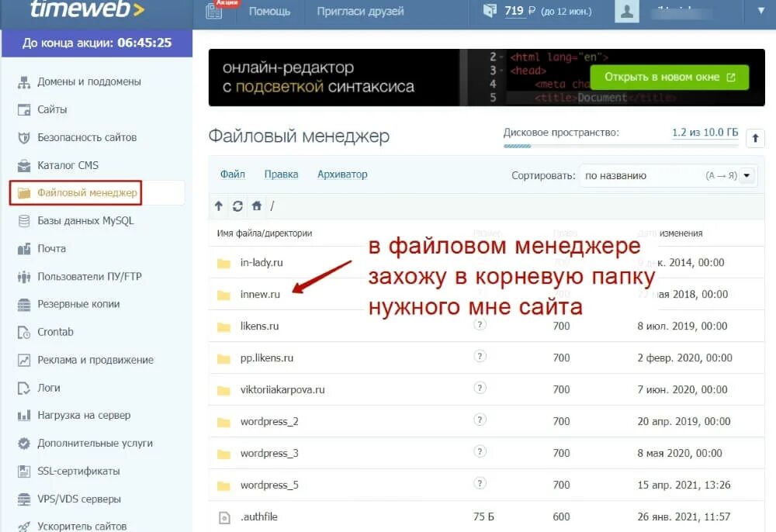Click the viktoriiakarpova.ru size question icon
This screenshot has height=532, width=776.
pos(480,388)
